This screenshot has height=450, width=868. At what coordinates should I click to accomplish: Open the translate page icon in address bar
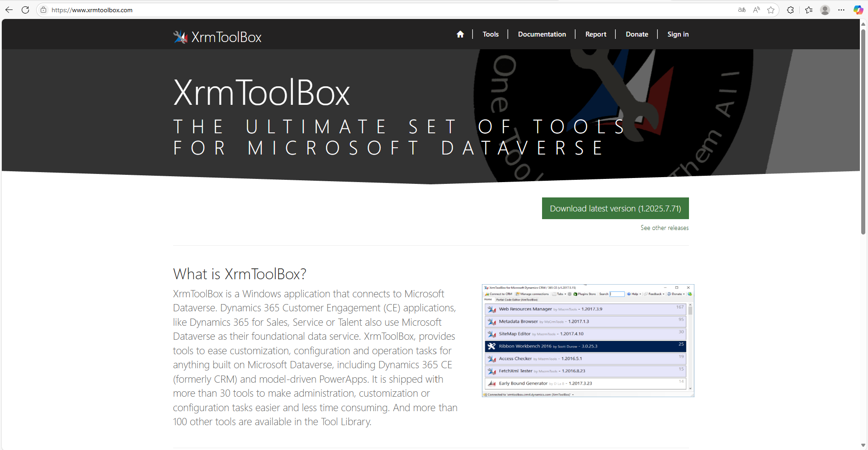(742, 10)
